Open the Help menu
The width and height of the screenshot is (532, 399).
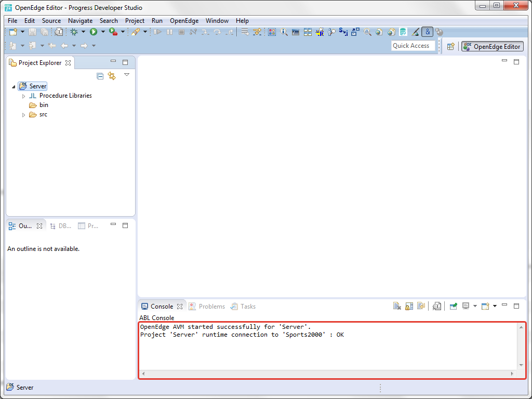click(x=242, y=21)
